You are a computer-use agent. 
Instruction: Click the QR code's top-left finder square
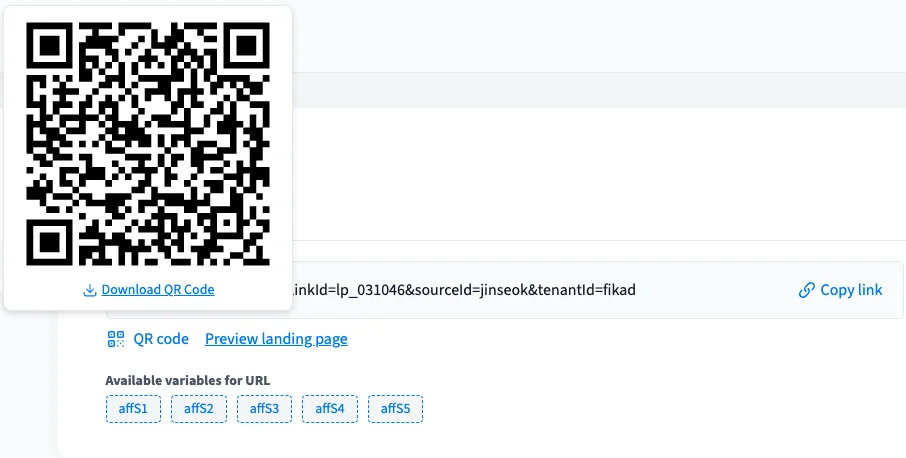point(52,48)
